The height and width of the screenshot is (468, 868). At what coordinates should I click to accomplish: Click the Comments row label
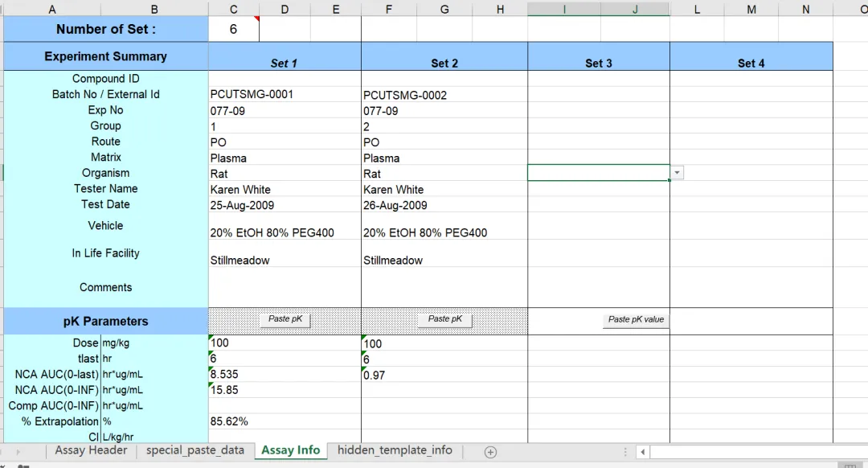click(106, 287)
